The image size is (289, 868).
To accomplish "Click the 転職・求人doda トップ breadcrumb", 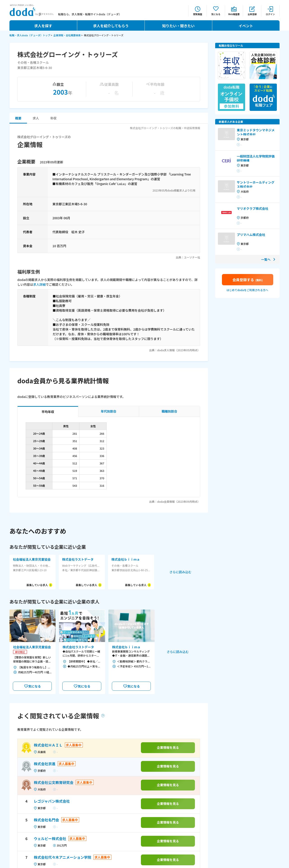I will coord(30,35).
